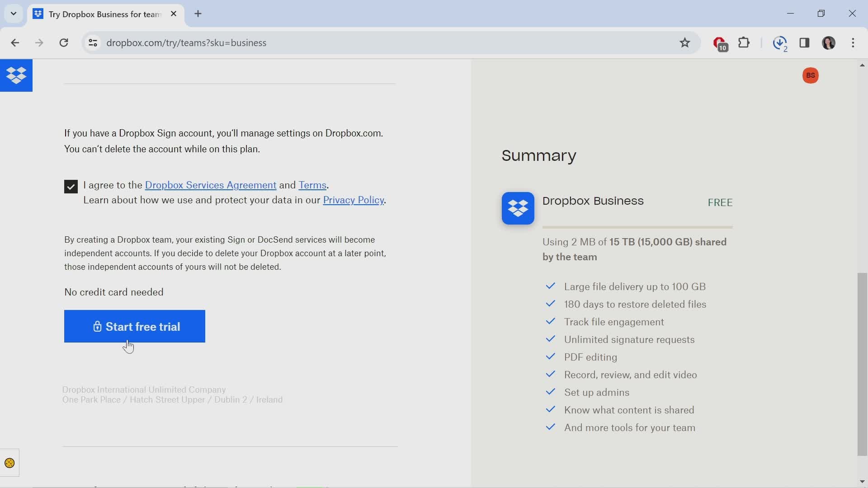This screenshot has height=488, width=868.
Task: Select the Try Dropbox Business tab
Action: (x=104, y=14)
